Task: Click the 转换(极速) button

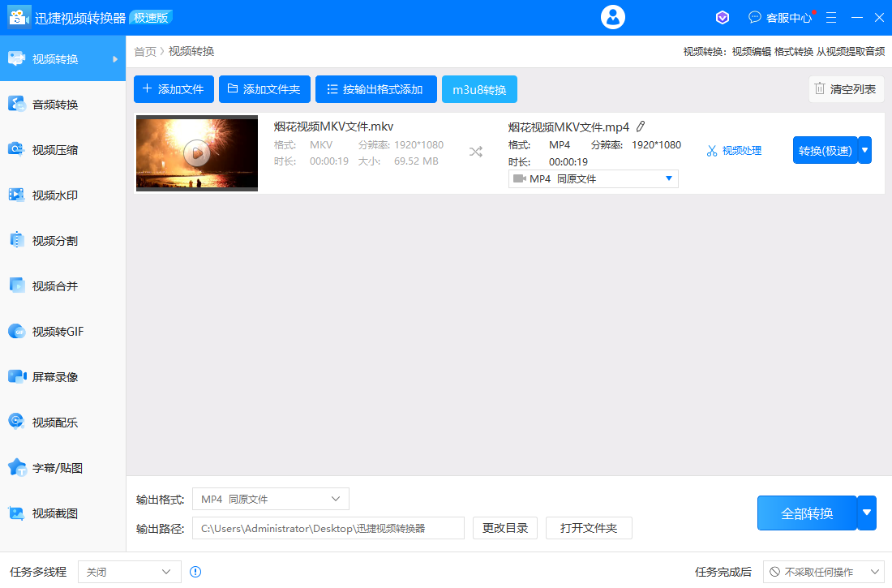Action: pyautogui.click(x=825, y=150)
